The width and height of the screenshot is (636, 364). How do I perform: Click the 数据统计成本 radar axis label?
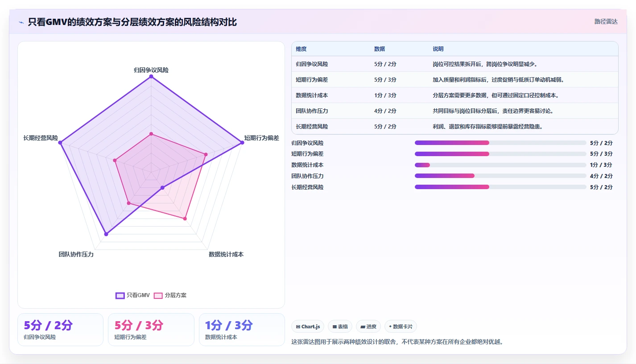click(x=226, y=254)
